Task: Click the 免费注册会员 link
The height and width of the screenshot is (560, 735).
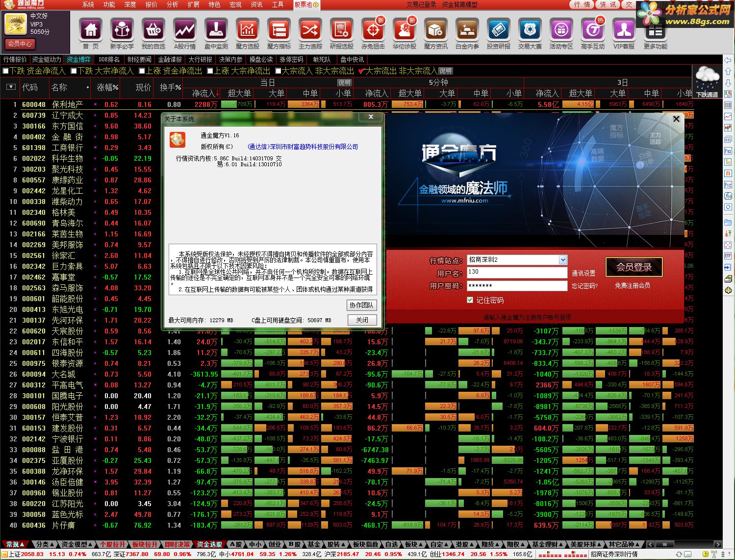Action: [x=633, y=285]
